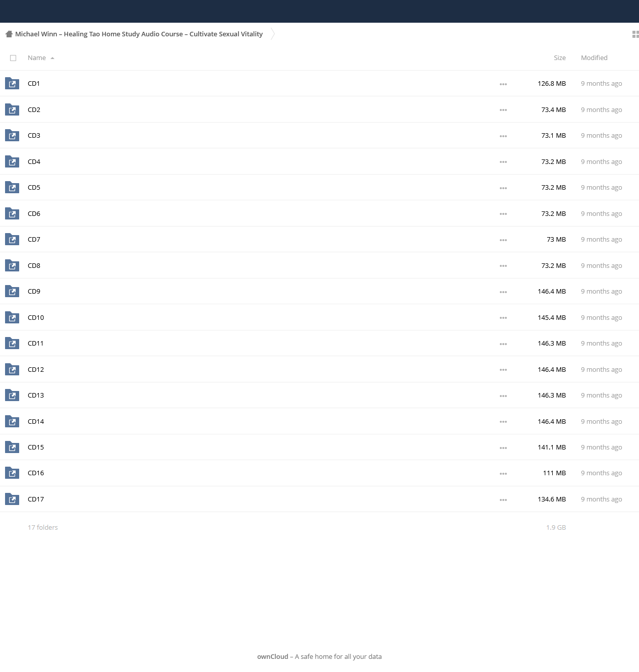
Task: Open the CD13 folder name
Action: [36, 396]
